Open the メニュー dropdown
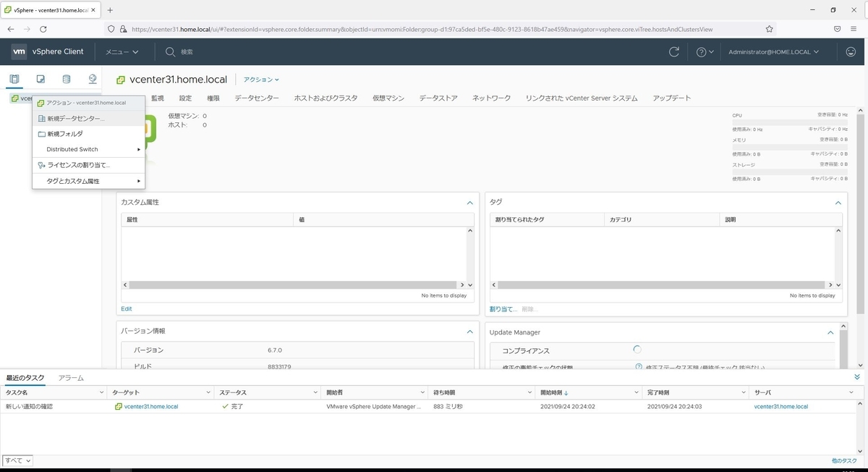 (122, 52)
